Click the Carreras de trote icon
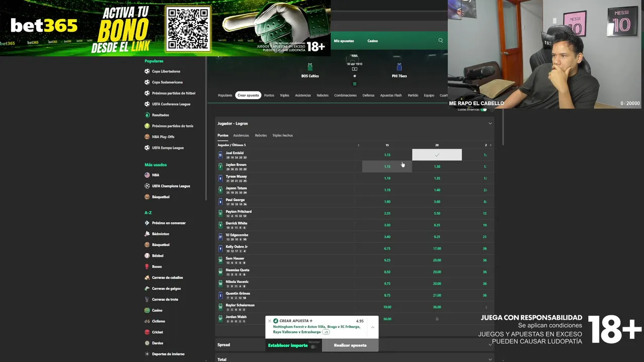The height and width of the screenshot is (362, 644). (147, 299)
